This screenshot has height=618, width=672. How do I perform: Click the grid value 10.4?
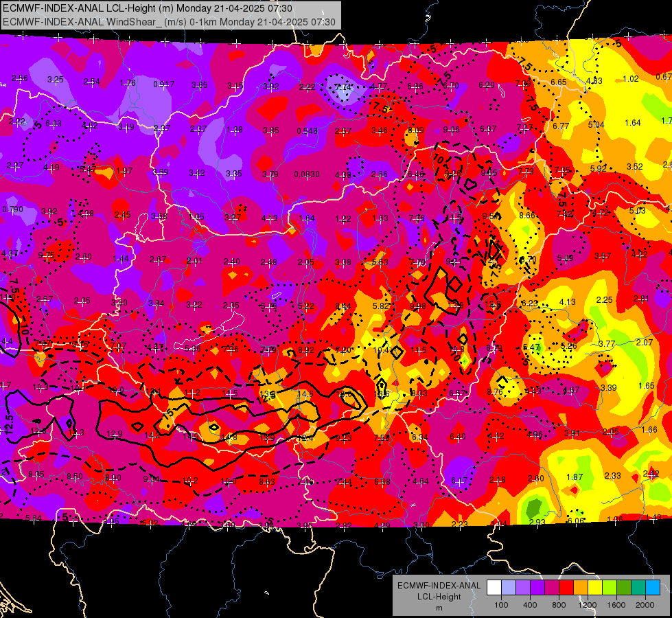pos(380,350)
